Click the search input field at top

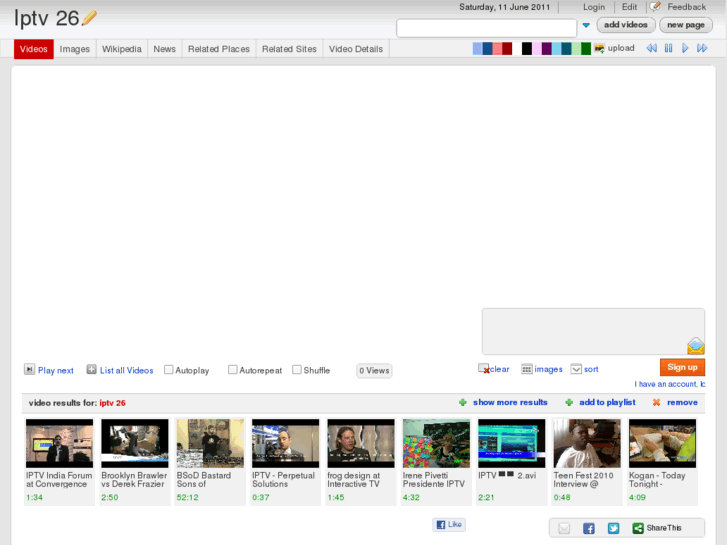pyautogui.click(x=486, y=28)
